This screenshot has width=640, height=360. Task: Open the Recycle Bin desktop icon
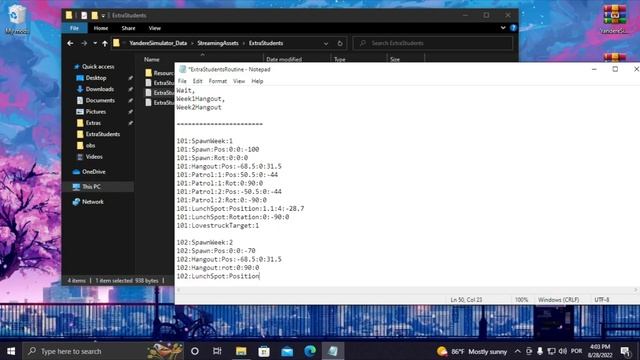[16, 18]
